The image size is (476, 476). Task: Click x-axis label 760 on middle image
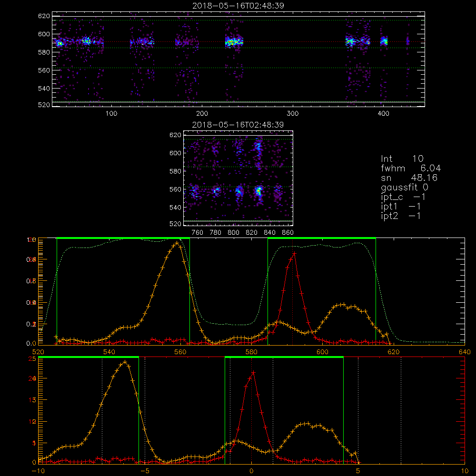point(198,233)
